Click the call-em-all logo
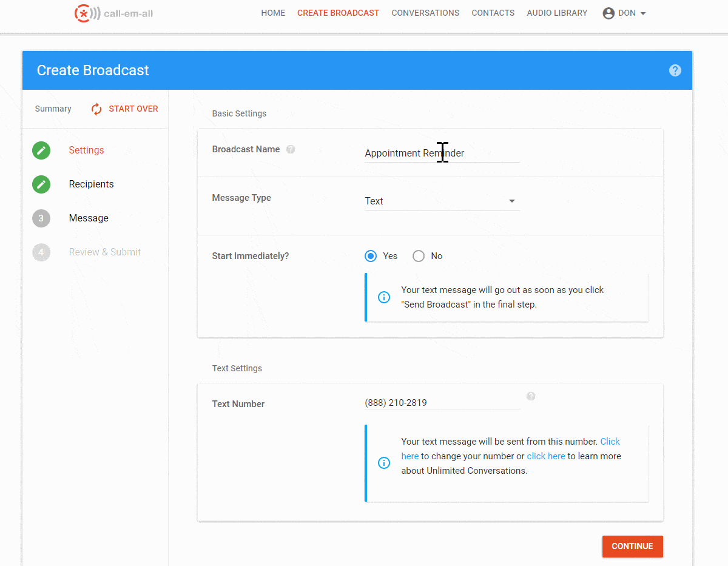The width and height of the screenshot is (728, 566). point(113,13)
